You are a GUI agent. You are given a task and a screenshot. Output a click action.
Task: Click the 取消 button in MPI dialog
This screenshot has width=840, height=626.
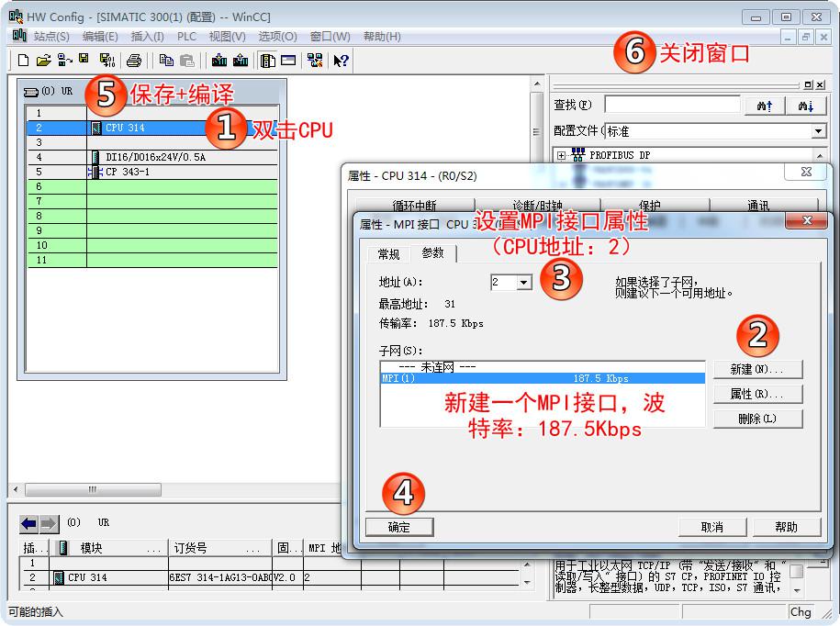712,527
